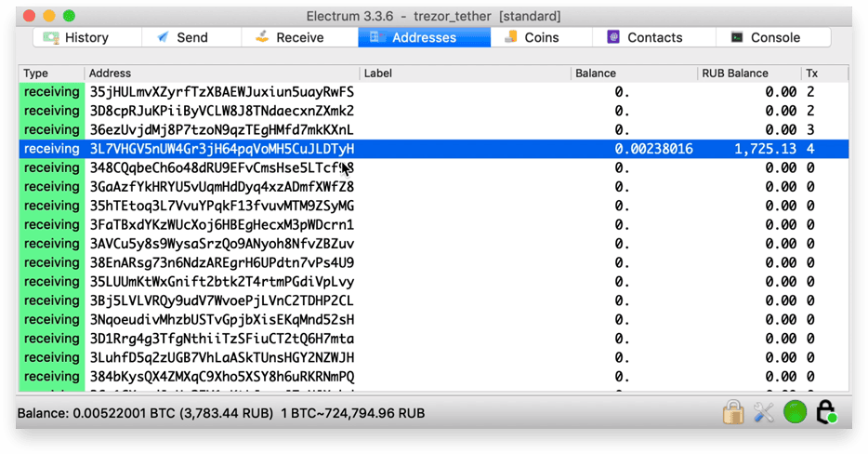The height and width of the screenshot is (454, 868).
Task: Sort by the Type column header
Action: 51,73
